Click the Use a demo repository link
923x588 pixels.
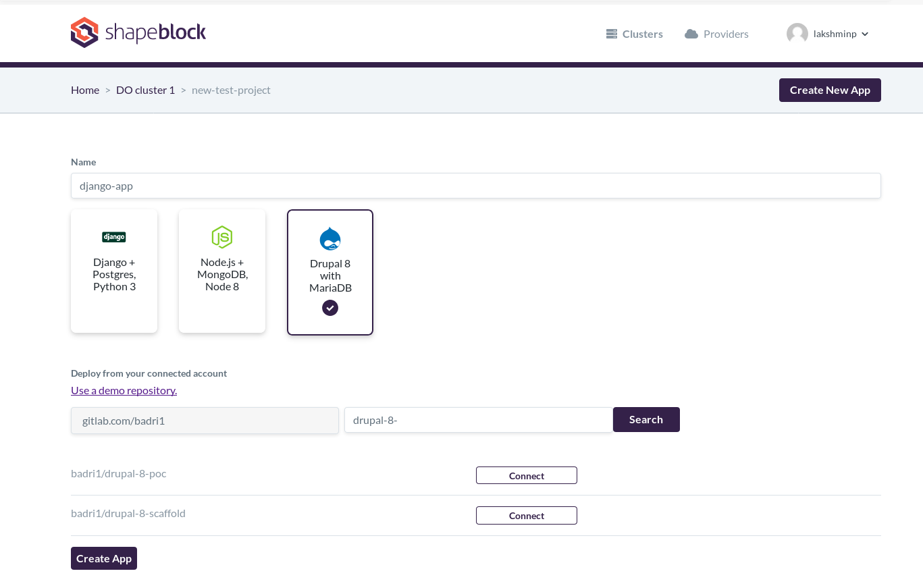[x=124, y=390]
